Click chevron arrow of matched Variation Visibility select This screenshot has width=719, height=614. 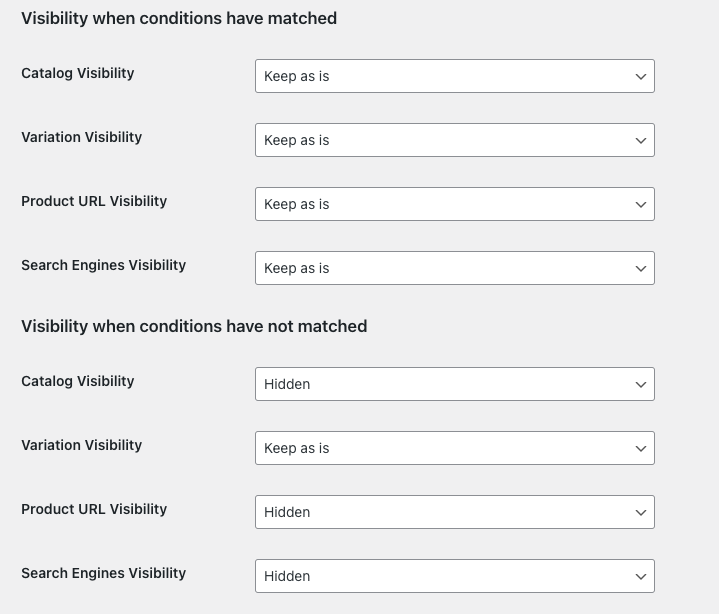641,140
